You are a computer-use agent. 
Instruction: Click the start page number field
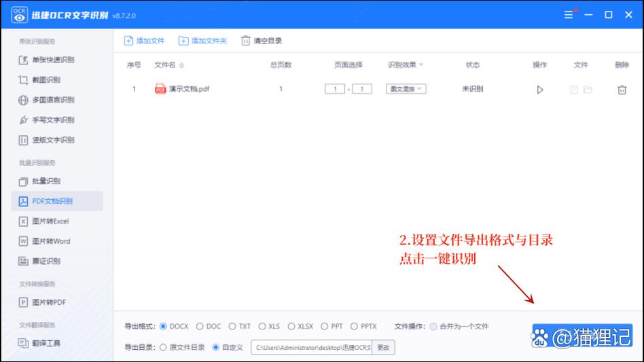[x=335, y=89]
